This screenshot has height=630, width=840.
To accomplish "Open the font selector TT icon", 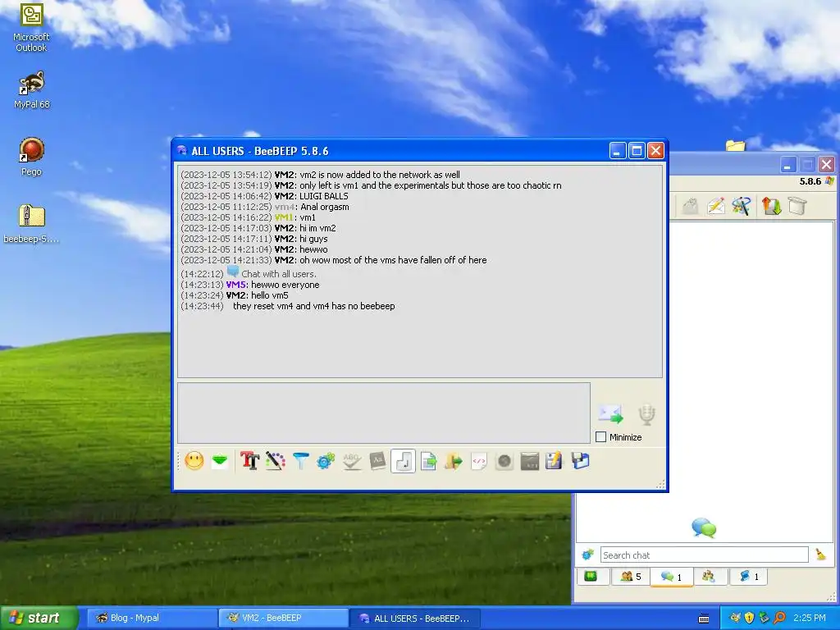I will click(x=249, y=461).
